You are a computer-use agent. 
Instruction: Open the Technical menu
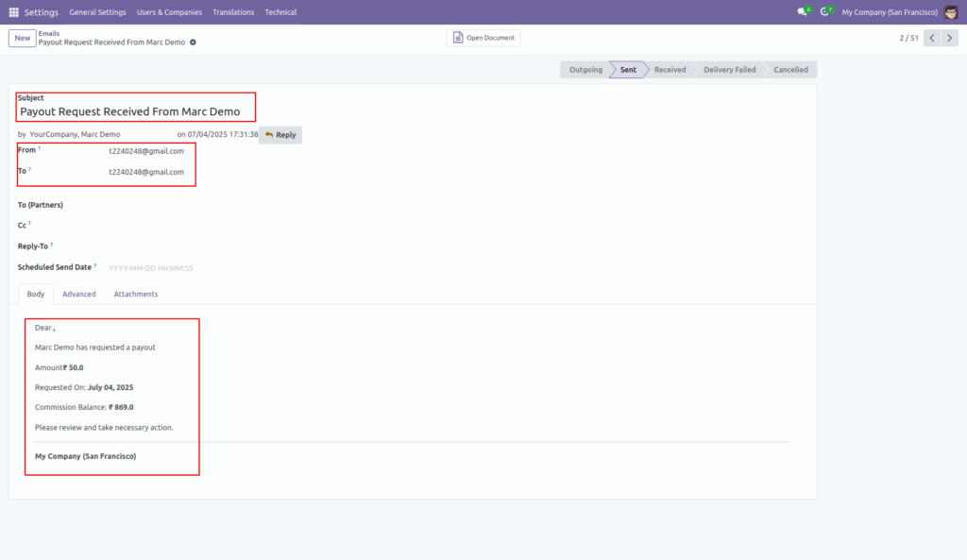pyautogui.click(x=280, y=11)
